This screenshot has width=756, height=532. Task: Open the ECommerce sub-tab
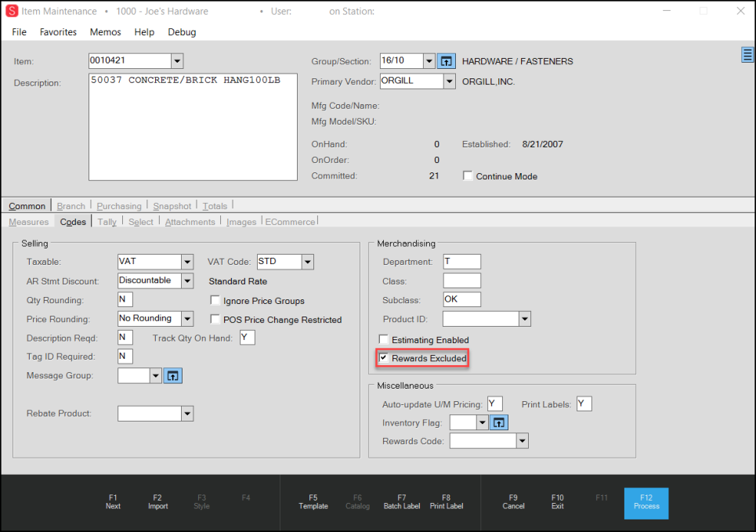coord(290,222)
